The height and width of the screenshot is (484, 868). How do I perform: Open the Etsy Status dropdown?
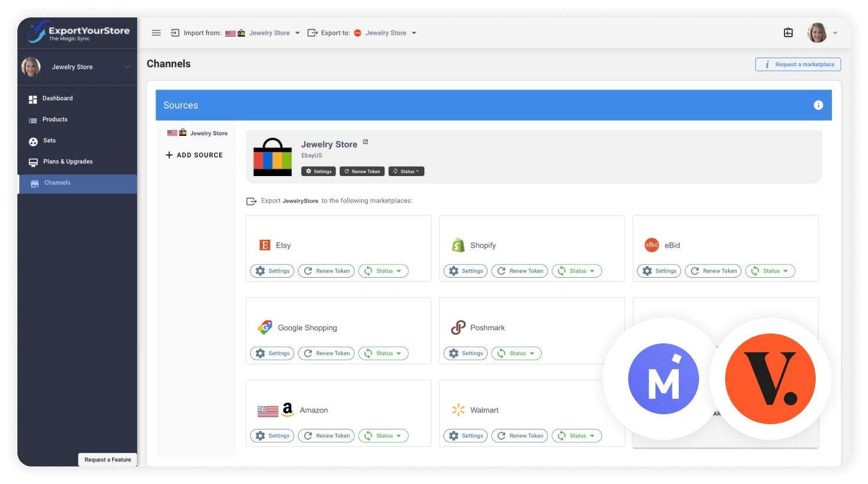[x=384, y=271]
